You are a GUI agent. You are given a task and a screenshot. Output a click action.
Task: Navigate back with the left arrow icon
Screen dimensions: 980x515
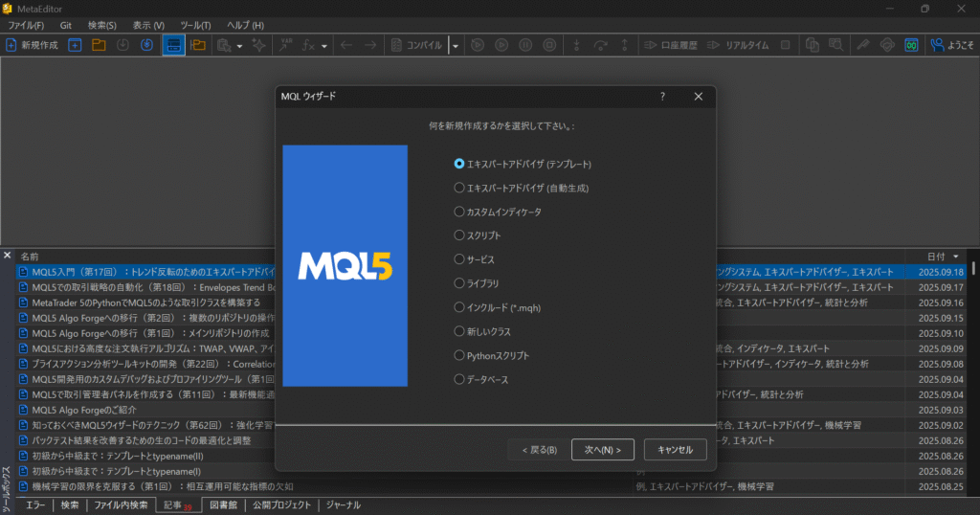[x=346, y=45]
